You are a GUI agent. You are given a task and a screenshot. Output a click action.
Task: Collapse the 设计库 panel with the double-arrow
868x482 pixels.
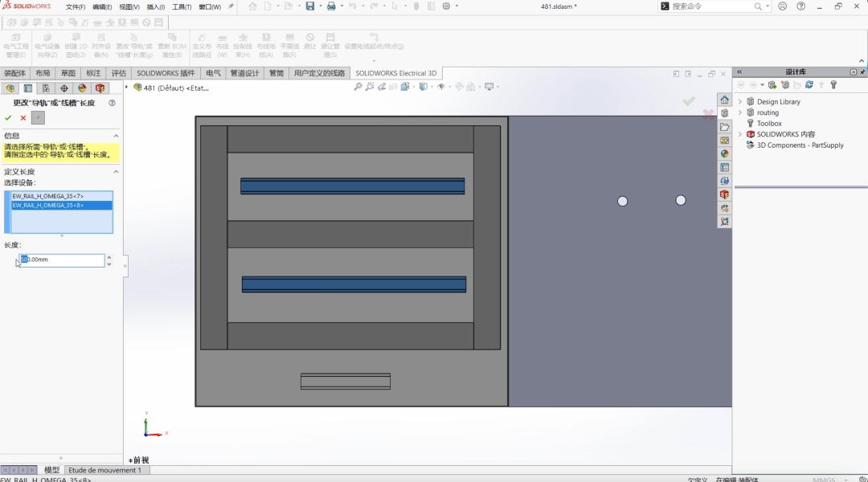739,71
